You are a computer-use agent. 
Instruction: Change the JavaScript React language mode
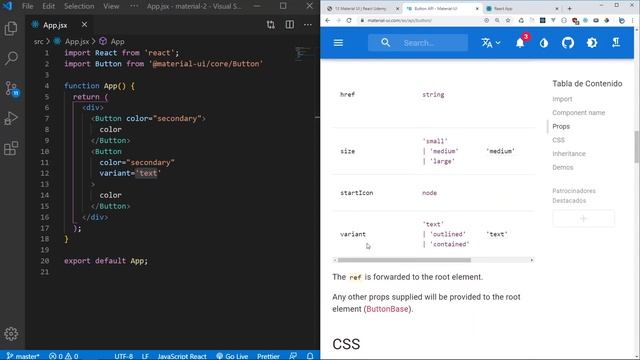pyautogui.click(x=182, y=356)
